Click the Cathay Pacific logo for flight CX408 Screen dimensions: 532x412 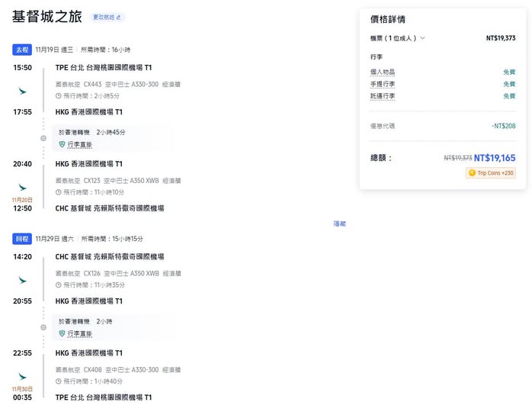coord(22,375)
